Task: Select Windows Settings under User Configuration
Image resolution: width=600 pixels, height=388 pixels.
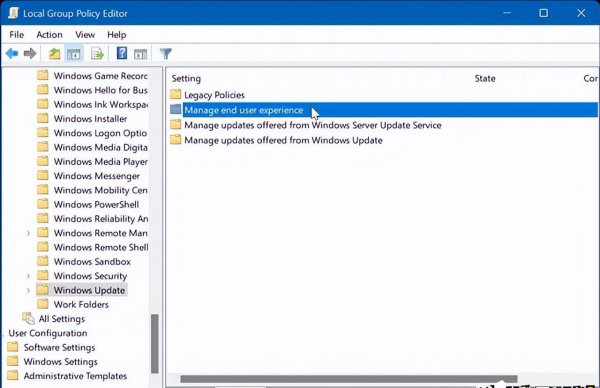Action: 60,362
